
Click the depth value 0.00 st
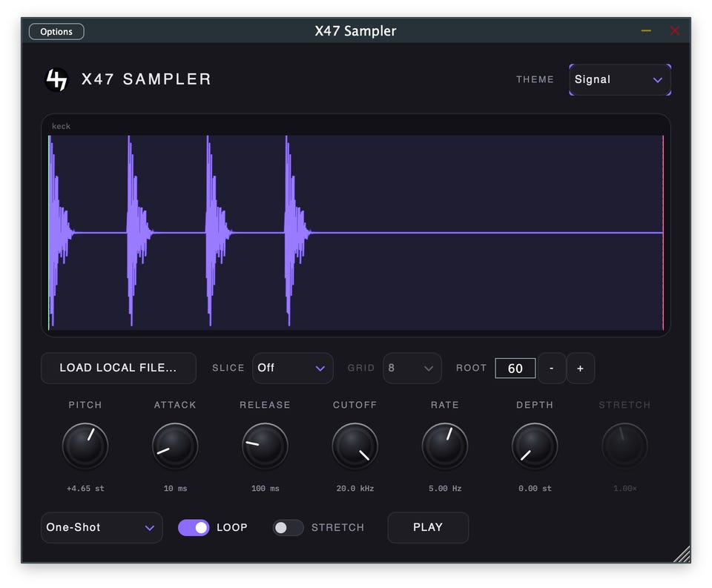point(535,489)
